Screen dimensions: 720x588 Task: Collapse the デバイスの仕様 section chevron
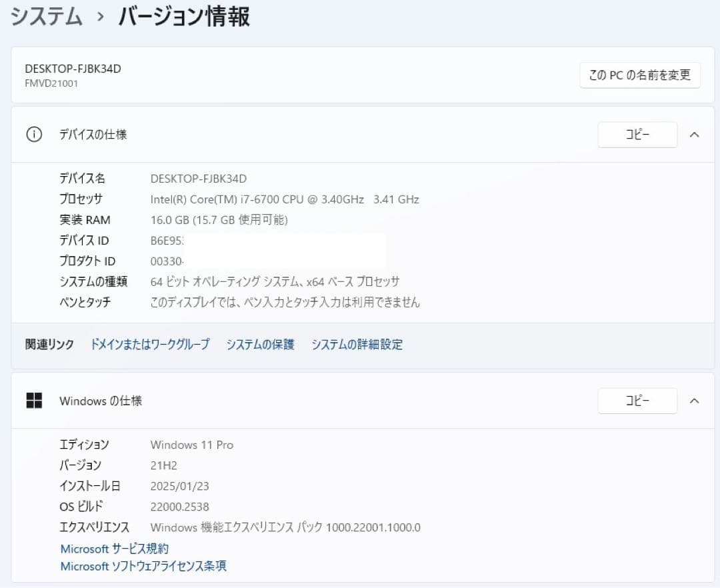(694, 135)
